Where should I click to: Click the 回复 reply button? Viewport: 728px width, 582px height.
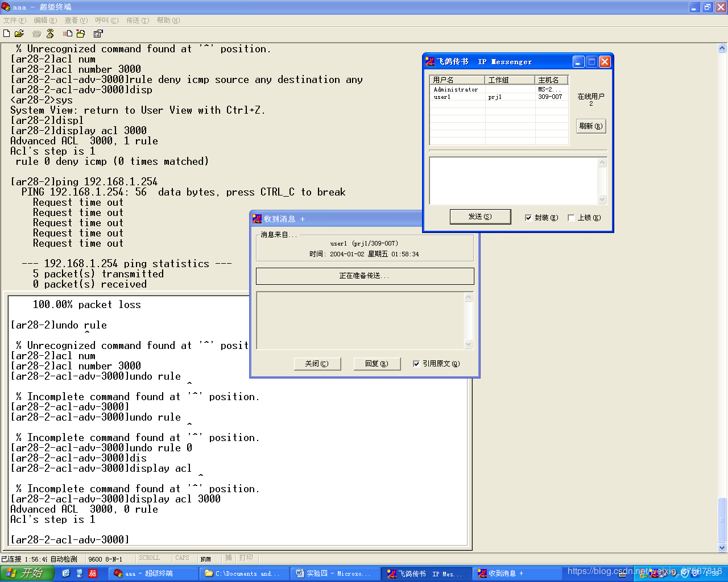(377, 364)
